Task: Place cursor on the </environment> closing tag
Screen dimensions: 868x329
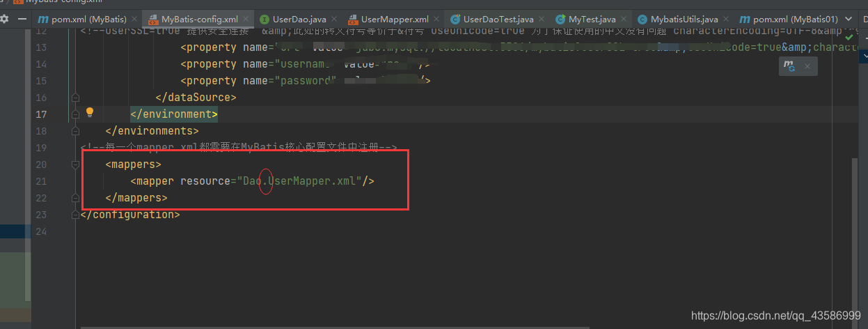Action: coord(174,114)
